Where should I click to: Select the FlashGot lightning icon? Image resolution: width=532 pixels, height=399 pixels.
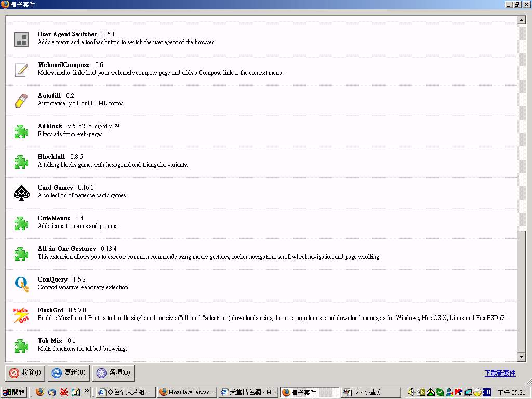(x=21, y=315)
